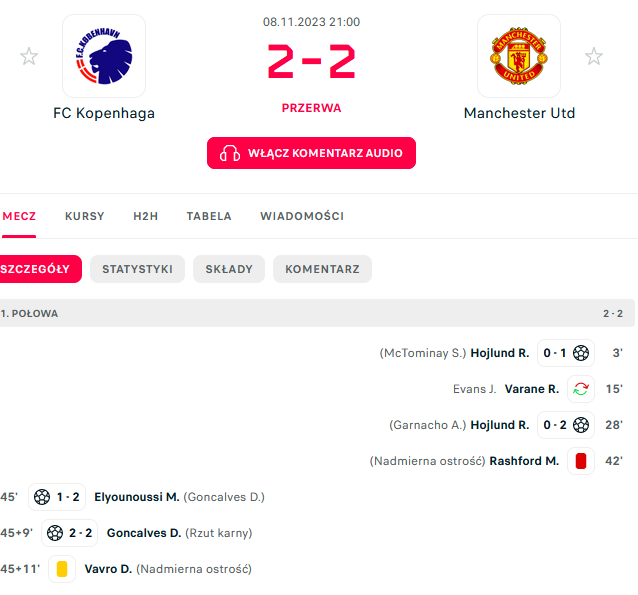The height and width of the screenshot is (595, 638).
Task: Click the 0-2 goal ball icon
Action: (581, 425)
